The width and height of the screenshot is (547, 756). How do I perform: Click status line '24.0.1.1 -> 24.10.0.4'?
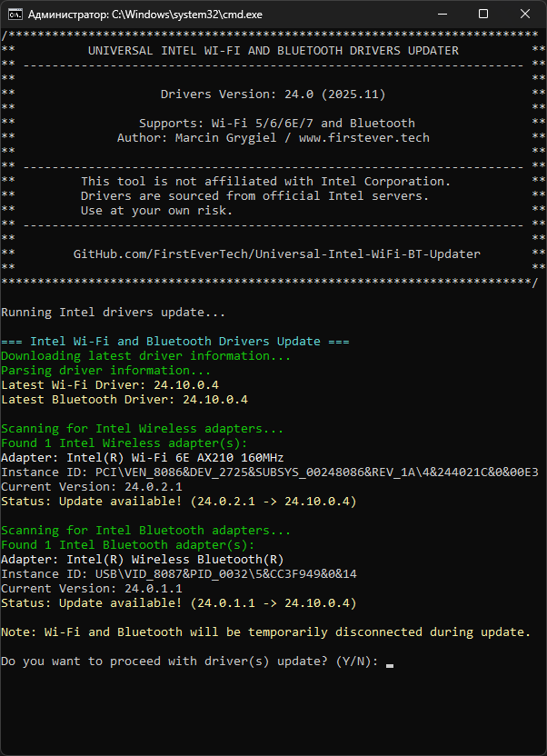(x=179, y=603)
